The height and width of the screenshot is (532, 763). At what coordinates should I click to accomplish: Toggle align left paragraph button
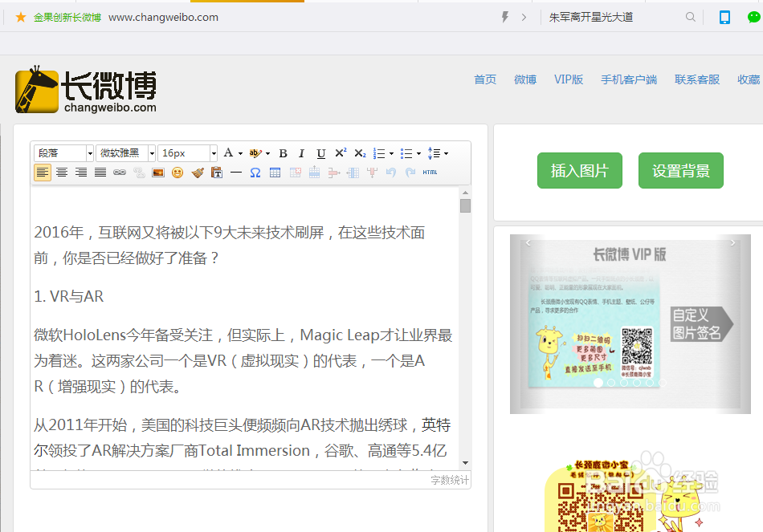[x=43, y=173]
